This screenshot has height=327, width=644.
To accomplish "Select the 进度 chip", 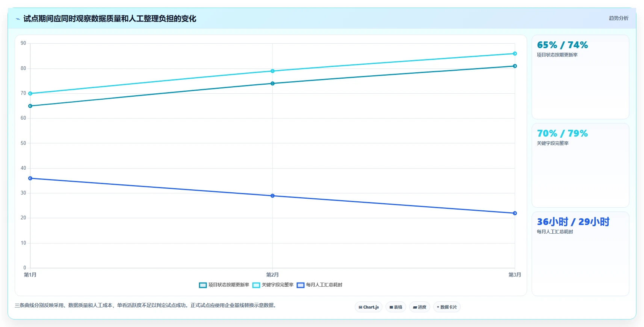I will pos(420,307).
